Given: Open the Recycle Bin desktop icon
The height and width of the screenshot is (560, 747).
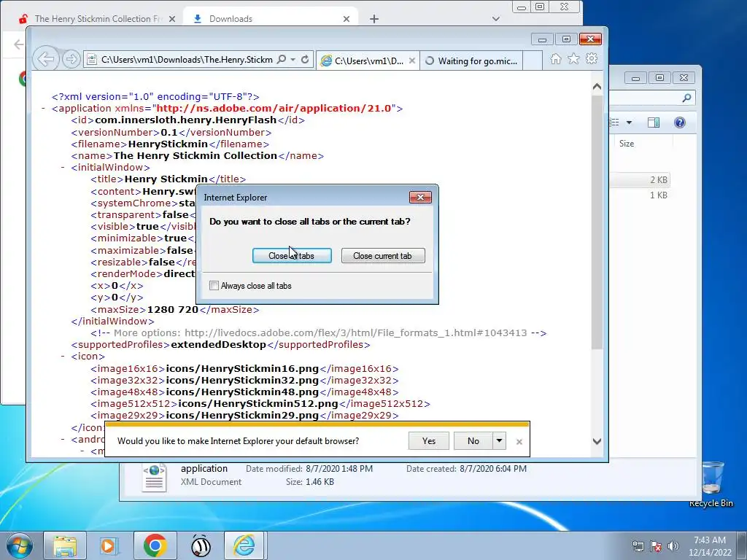Looking at the screenshot, I should pyautogui.click(x=711, y=484).
